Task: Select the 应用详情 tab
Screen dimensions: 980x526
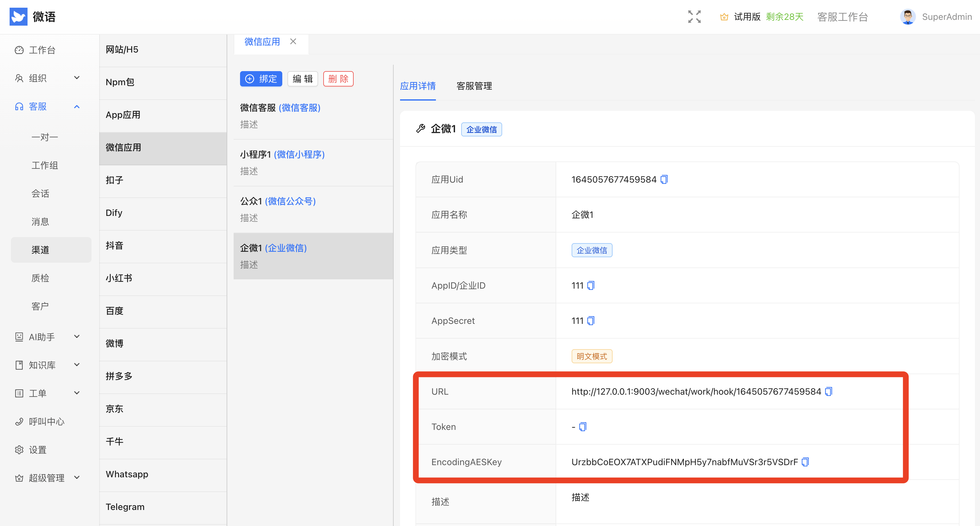Action: pos(418,86)
